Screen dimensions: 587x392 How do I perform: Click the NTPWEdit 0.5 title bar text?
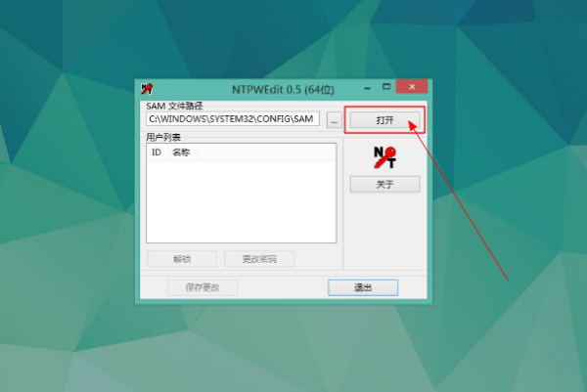[x=283, y=90]
